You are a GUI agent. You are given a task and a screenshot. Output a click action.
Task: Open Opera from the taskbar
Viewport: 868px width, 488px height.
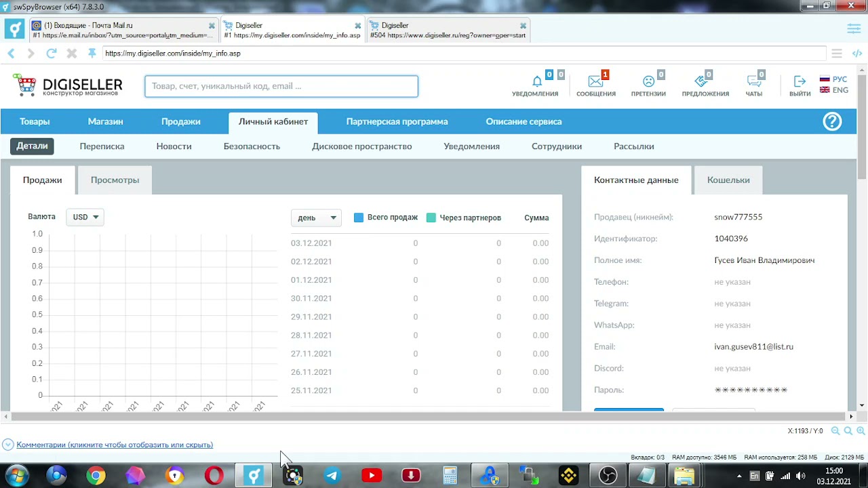tap(214, 476)
